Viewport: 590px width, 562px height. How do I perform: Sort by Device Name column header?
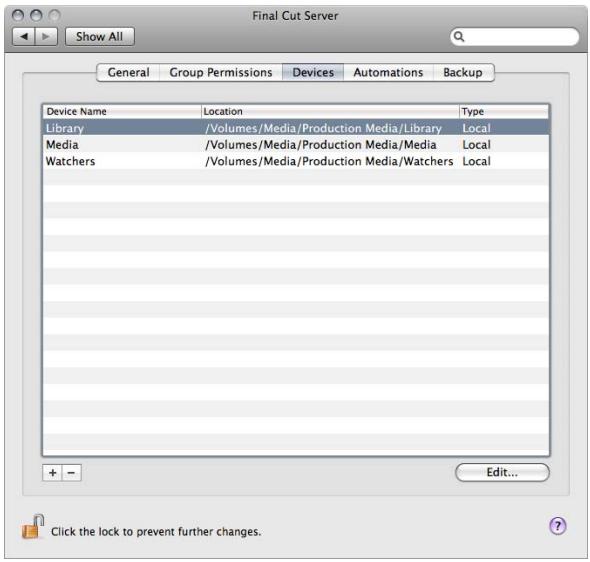click(x=122, y=111)
